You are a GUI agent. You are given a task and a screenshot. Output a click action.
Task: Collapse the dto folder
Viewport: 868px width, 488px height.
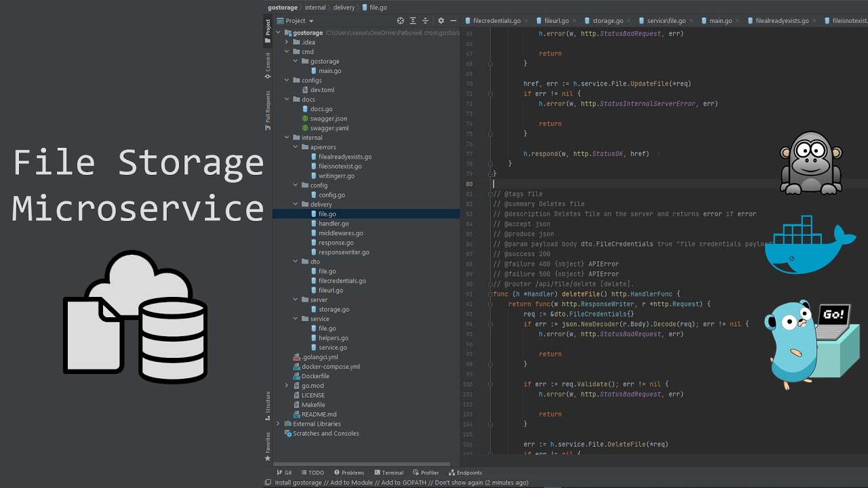[x=295, y=262]
